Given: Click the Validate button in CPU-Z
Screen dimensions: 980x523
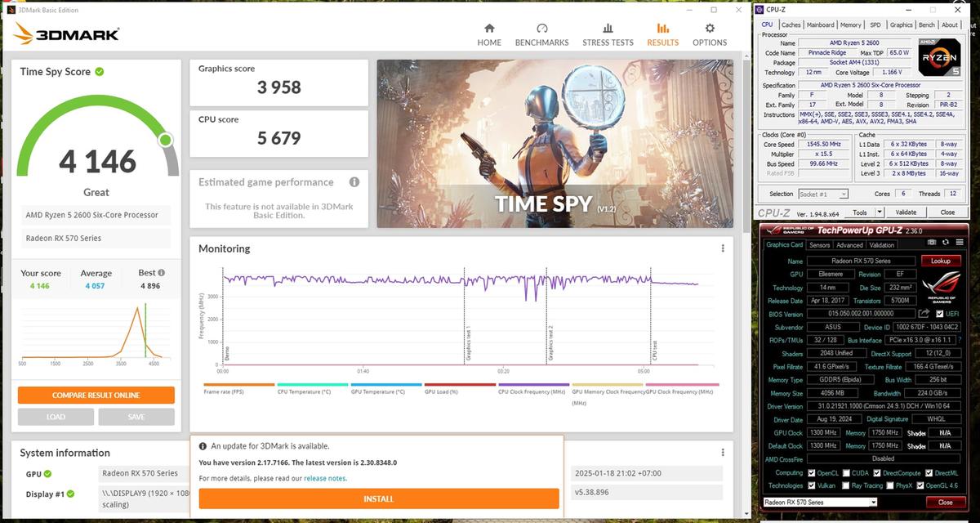Looking at the screenshot, I should (x=906, y=212).
